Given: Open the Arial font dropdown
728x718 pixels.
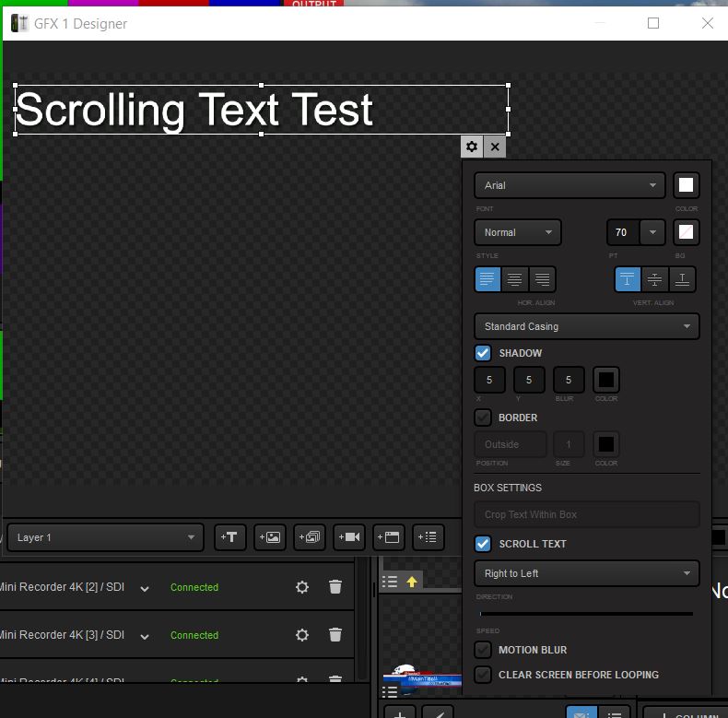Looking at the screenshot, I should (569, 185).
